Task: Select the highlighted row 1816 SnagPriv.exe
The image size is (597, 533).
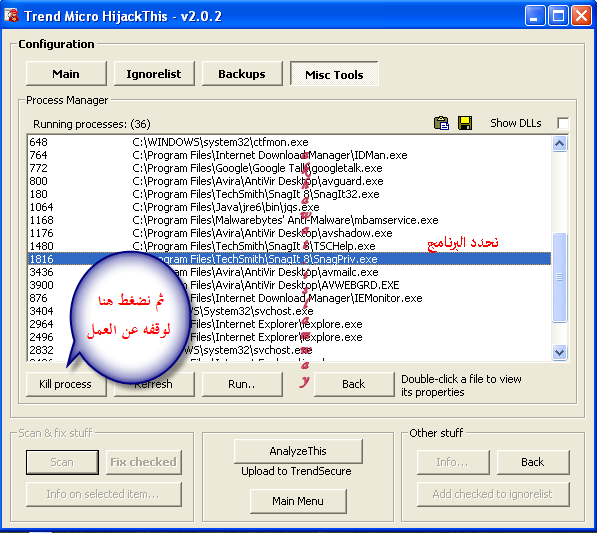Action: click(289, 259)
